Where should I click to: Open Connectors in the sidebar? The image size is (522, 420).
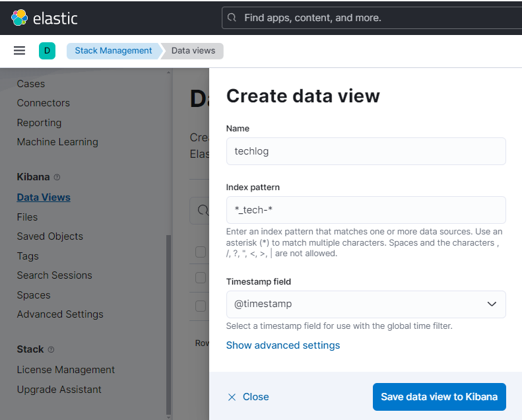[x=44, y=103]
